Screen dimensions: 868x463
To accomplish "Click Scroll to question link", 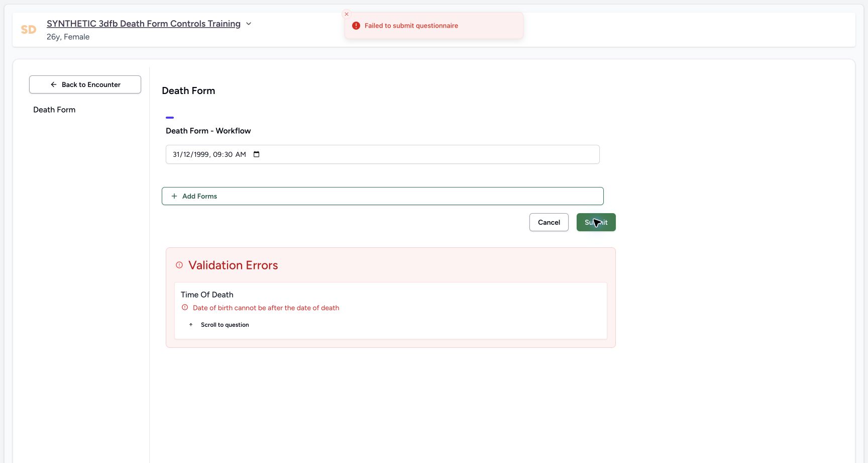I will click(225, 325).
